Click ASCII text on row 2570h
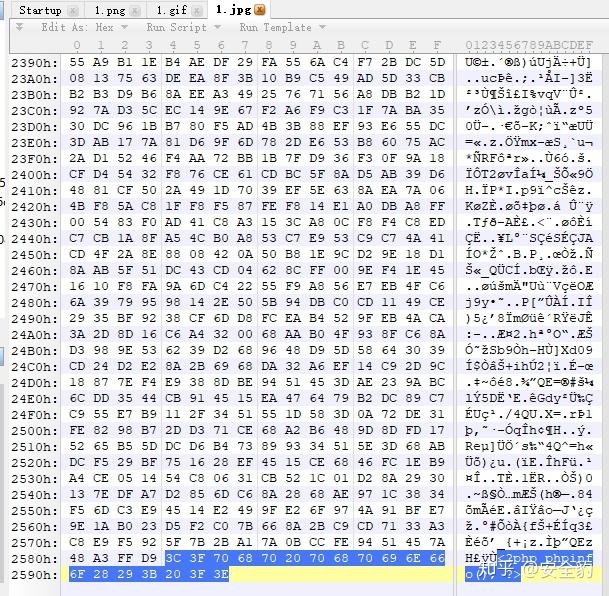The height and width of the screenshot is (596, 609). click(x=529, y=543)
